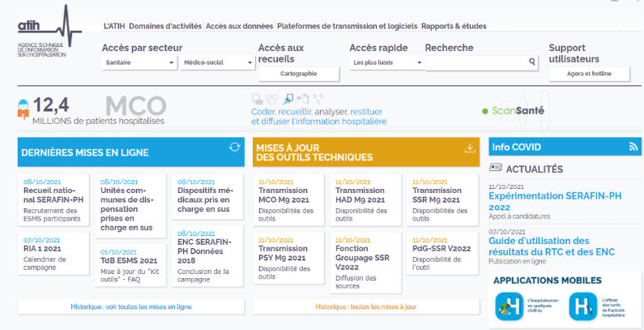Click the ATIH logo
This screenshot has width=644, height=330.
click(49, 31)
